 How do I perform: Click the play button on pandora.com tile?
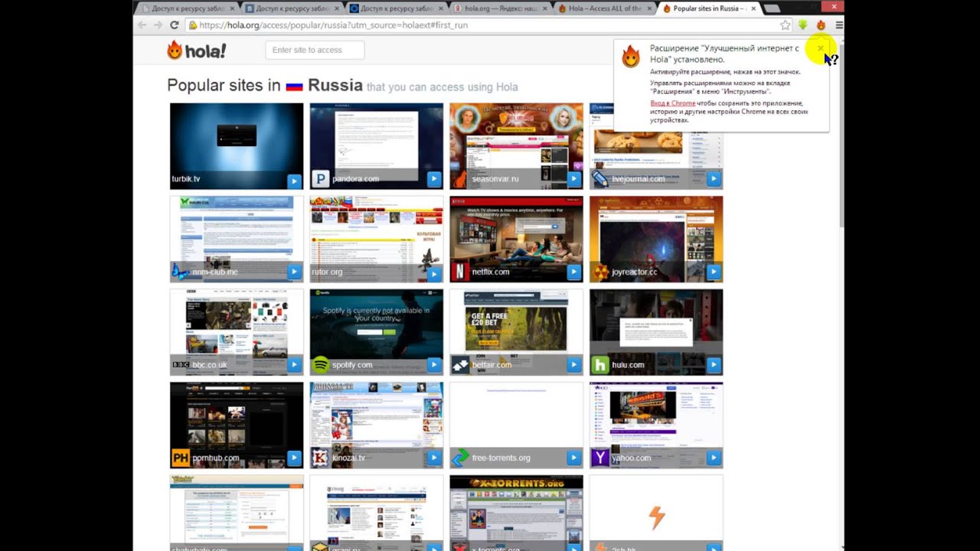pyautogui.click(x=434, y=180)
